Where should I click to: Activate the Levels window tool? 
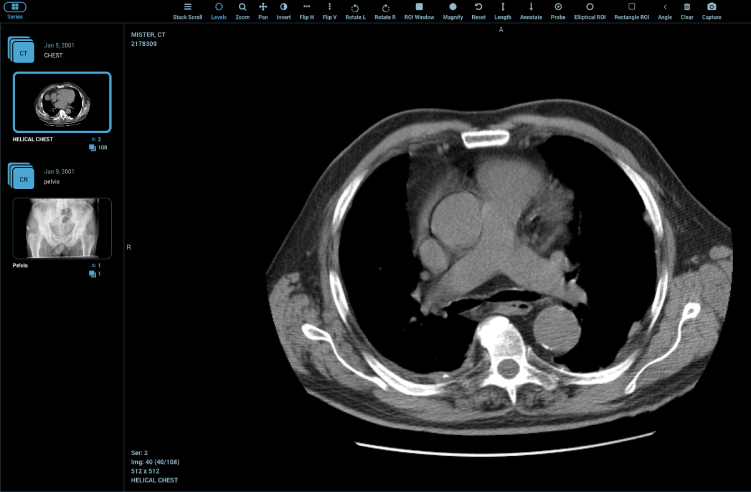(x=219, y=10)
